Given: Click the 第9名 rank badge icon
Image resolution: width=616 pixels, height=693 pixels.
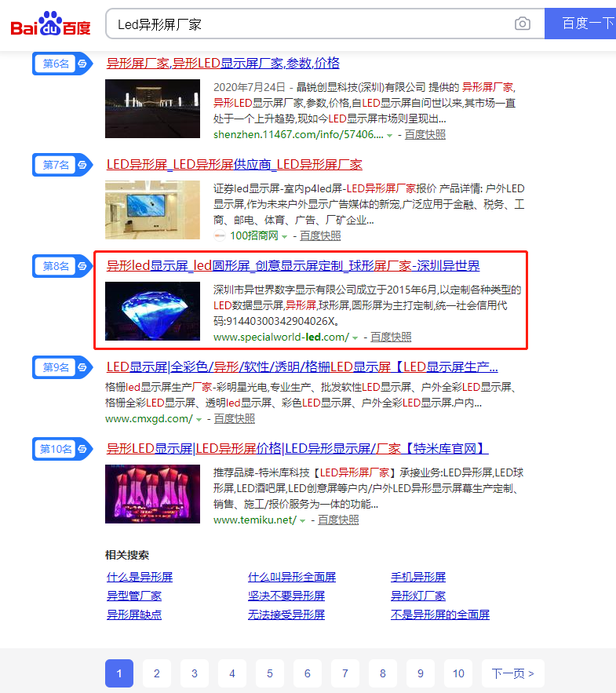Looking at the screenshot, I should click(62, 367).
